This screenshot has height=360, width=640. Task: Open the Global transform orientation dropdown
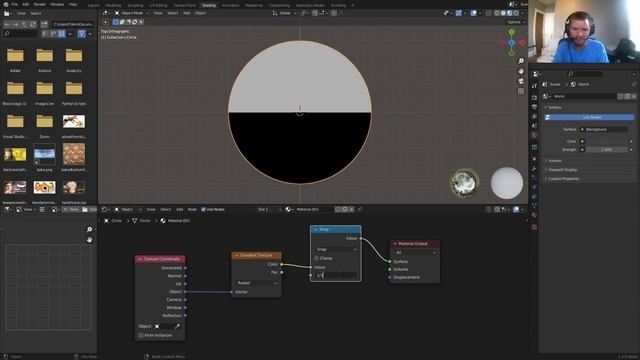click(x=284, y=13)
